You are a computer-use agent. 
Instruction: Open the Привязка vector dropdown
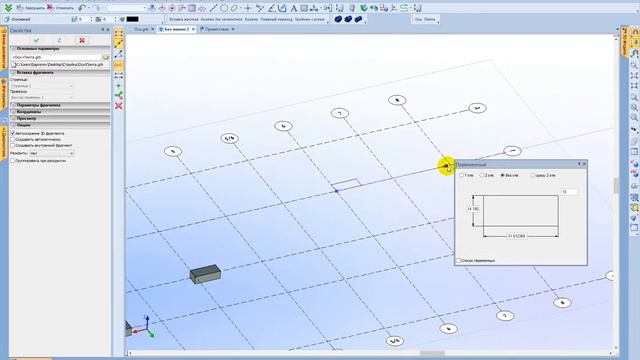pos(42,98)
